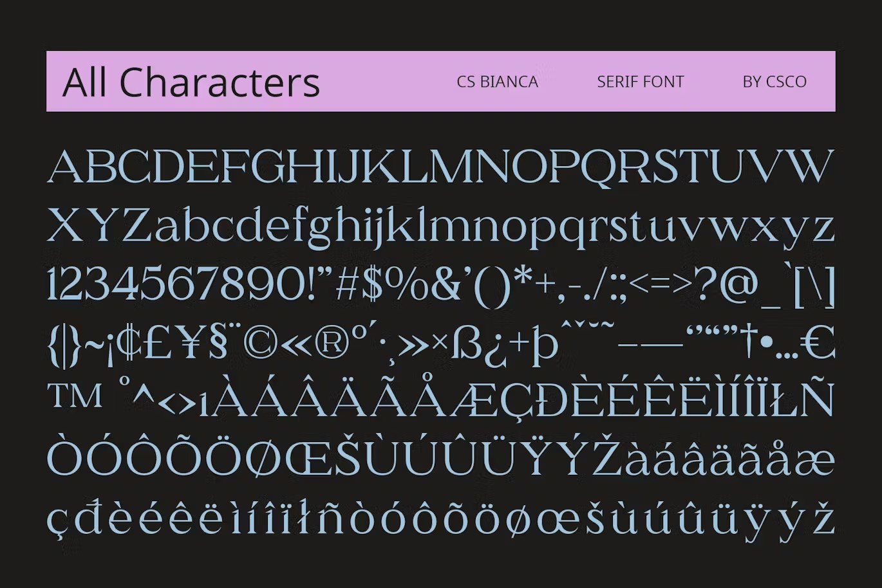Select the dollar $ sign glyph
The height and width of the screenshot is (588, 882).
tap(372, 283)
